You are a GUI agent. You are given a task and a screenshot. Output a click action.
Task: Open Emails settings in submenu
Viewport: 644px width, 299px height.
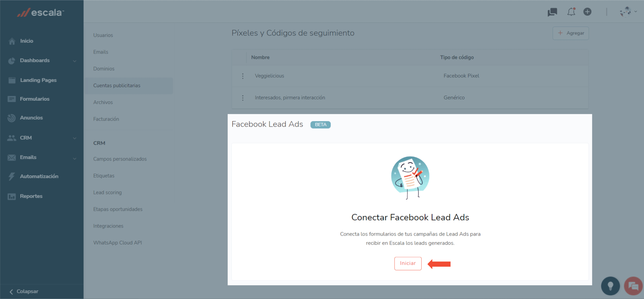(x=101, y=52)
